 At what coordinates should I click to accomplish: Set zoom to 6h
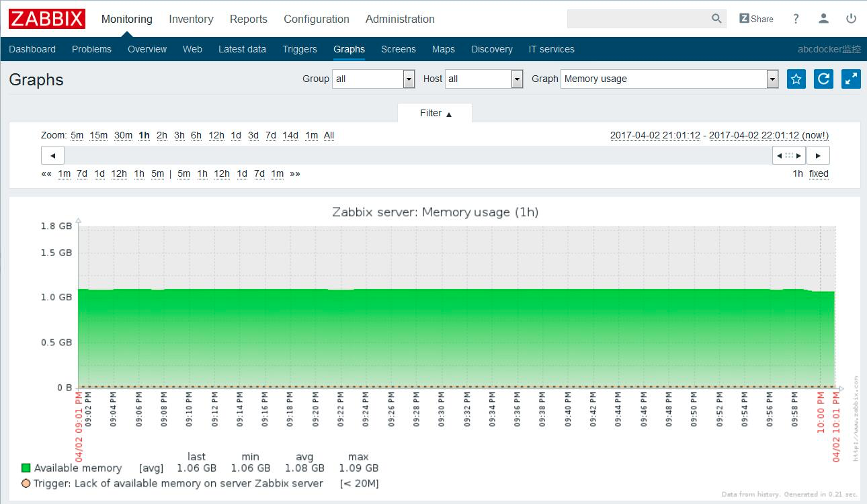[196, 135]
